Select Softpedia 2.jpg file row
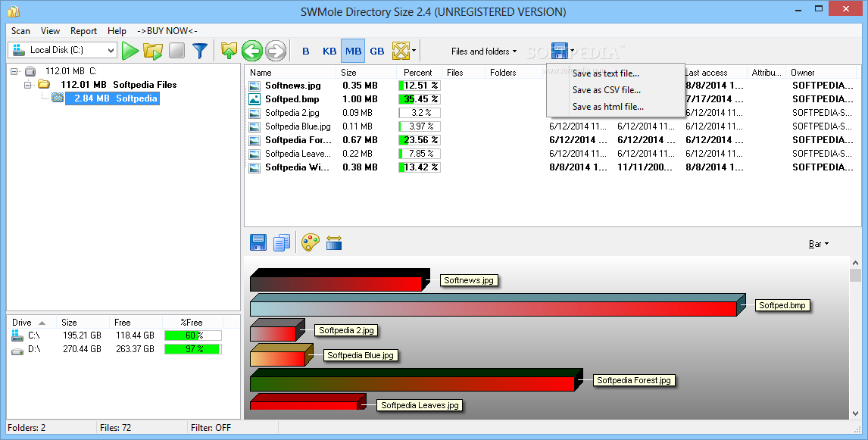Viewport: 868px width, 440px height. [551, 112]
